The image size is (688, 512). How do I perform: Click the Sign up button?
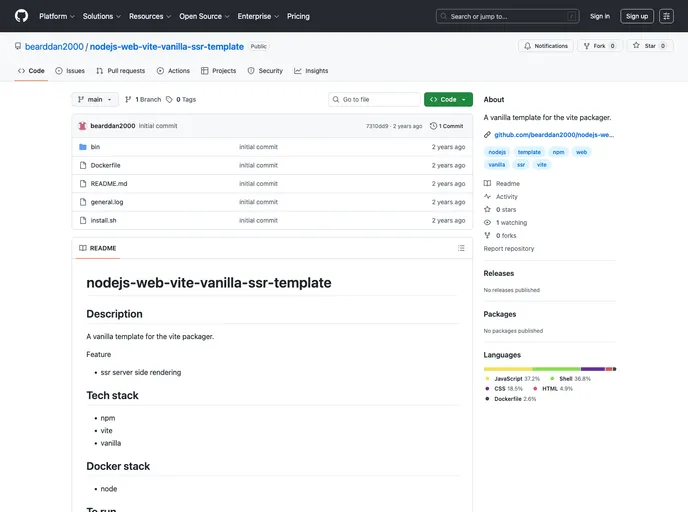click(x=636, y=16)
